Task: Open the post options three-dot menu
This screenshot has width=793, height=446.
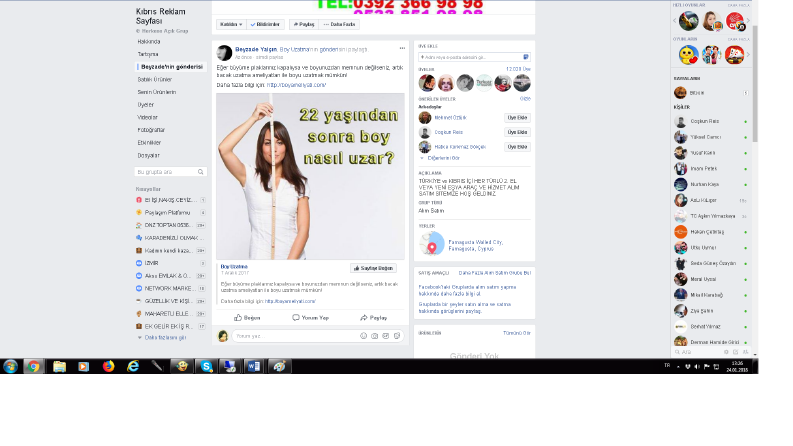Action: tap(402, 49)
